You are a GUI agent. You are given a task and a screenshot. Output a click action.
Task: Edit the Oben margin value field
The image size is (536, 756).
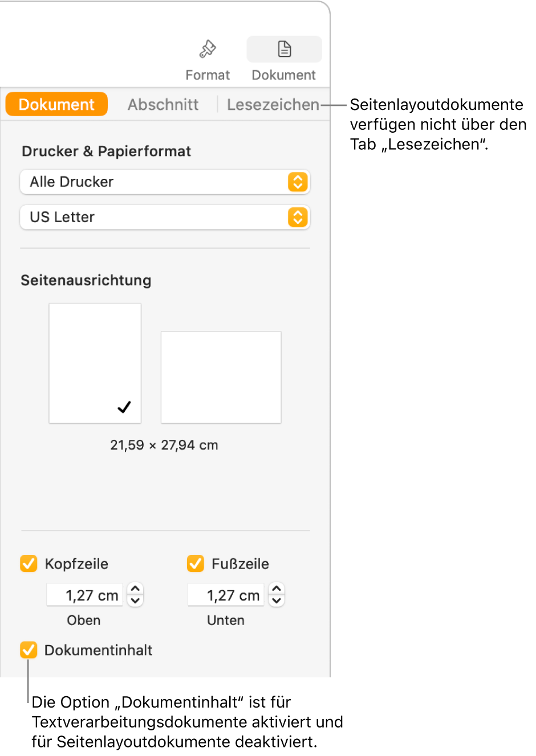(x=84, y=594)
